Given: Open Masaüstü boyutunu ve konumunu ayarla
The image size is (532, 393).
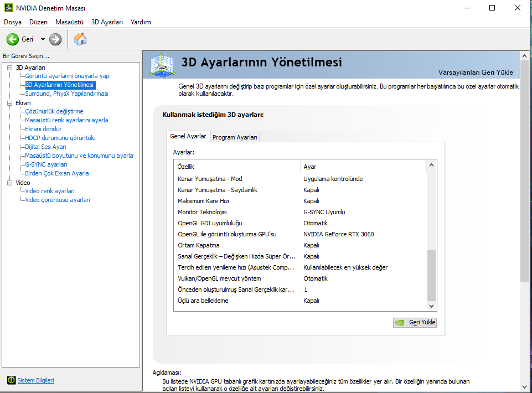Looking at the screenshot, I should click(79, 156).
